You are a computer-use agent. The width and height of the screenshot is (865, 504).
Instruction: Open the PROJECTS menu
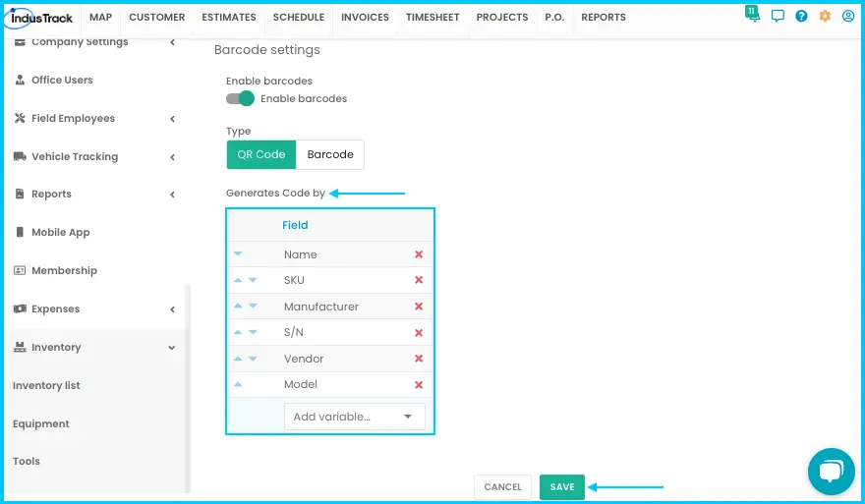[x=502, y=17]
